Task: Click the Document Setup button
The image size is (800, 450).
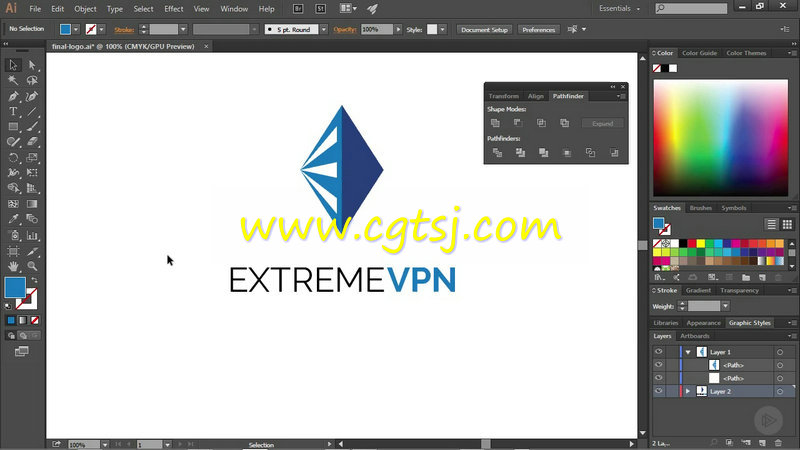Action: coord(484,30)
